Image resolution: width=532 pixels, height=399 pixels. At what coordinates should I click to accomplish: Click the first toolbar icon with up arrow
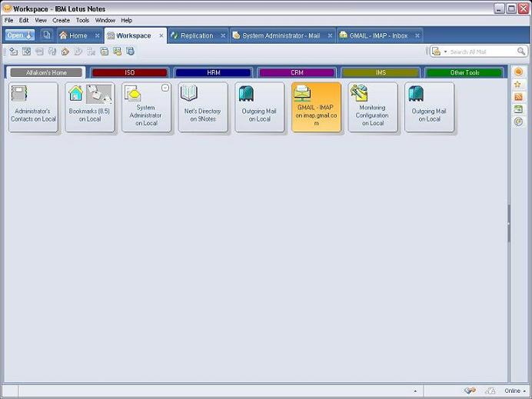(14, 52)
